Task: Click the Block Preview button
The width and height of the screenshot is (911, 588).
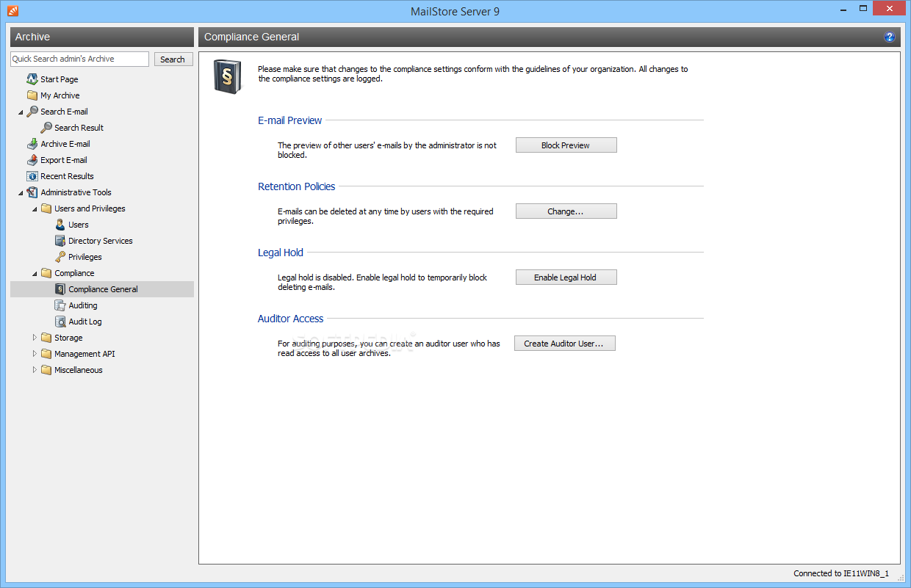Action: pyautogui.click(x=566, y=145)
